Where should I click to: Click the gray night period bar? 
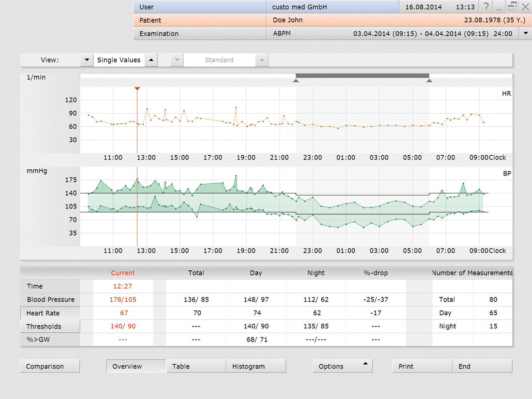[x=362, y=75]
